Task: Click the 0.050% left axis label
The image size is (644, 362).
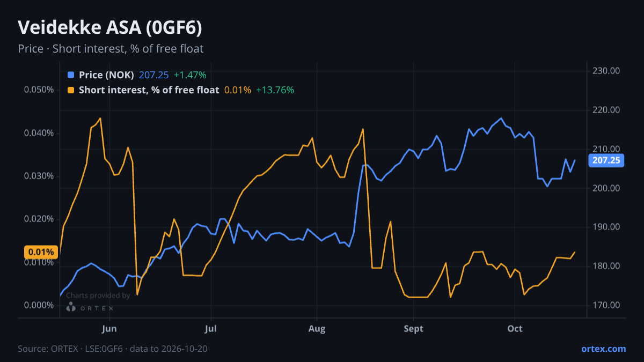Action: [x=39, y=90]
